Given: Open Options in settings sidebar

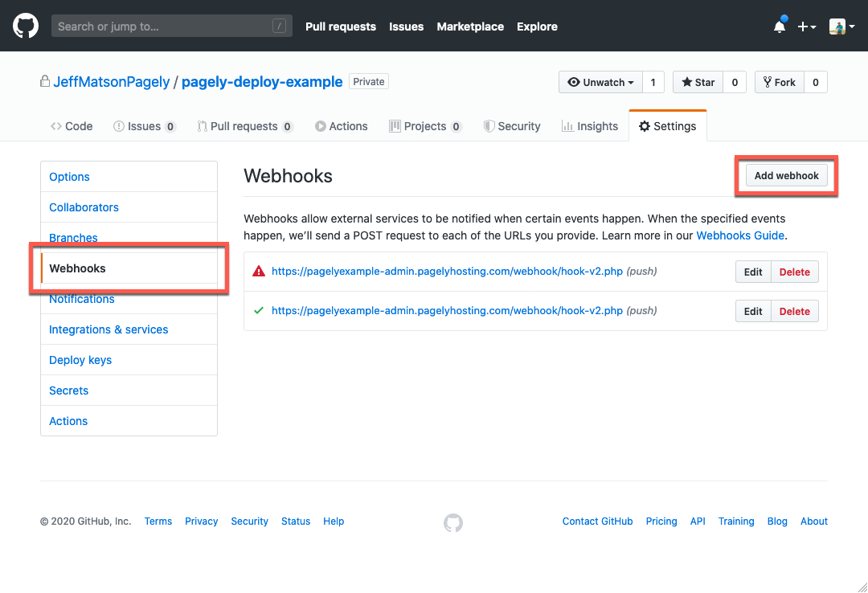Looking at the screenshot, I should [x=129, y=177].
